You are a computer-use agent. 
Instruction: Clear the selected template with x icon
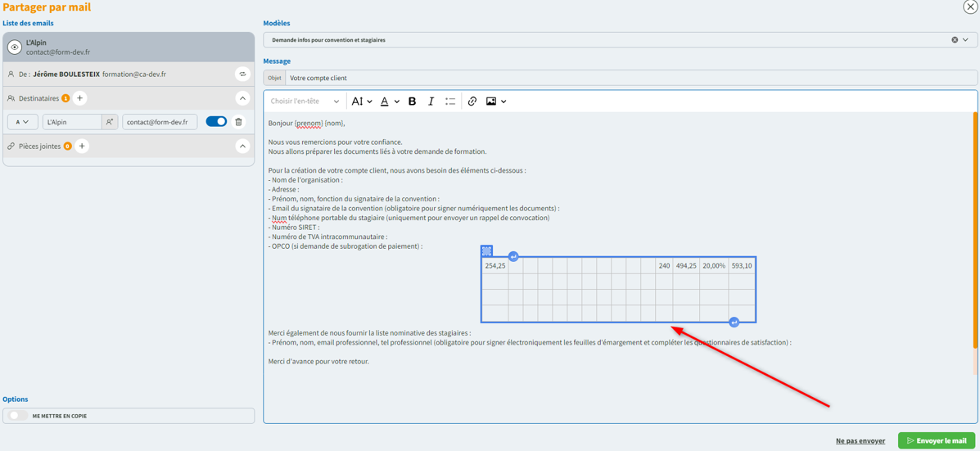click(955, 39)
